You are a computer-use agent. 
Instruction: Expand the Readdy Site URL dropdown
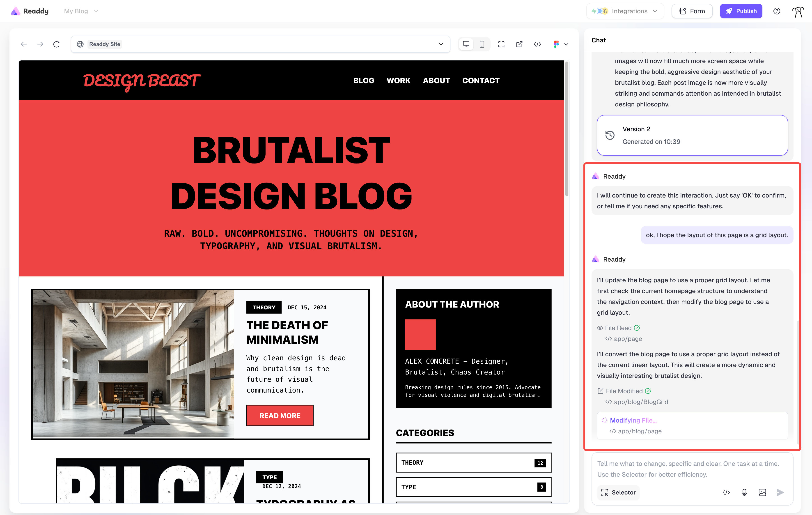(441, 44)
